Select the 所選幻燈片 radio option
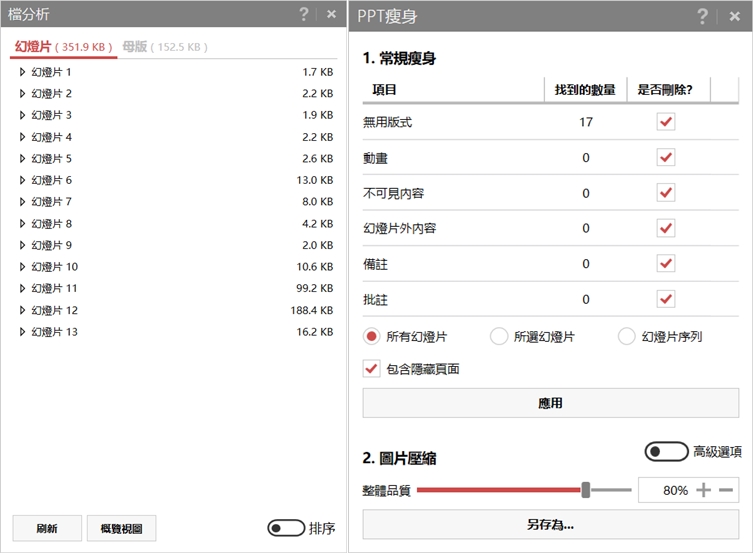This screenshot has height=553, width=753. tap(499, 336)
